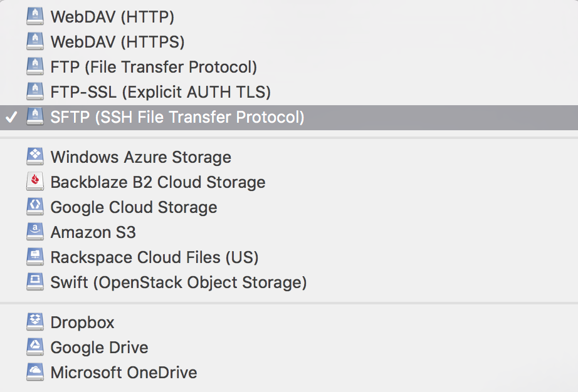The image size is (578, 392).
Task: Choose Microsoft OneDrive from the list
Action: tap(123, 373)
